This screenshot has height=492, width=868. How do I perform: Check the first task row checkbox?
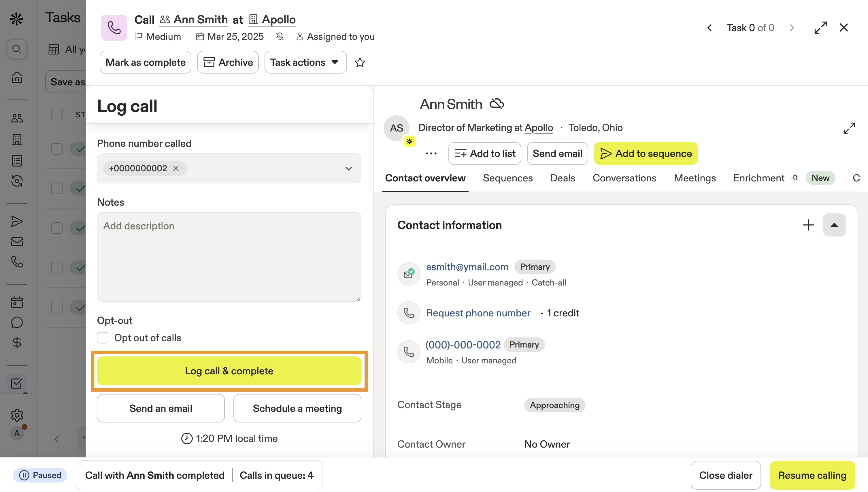pyautogui.click(x=57, y=149)
